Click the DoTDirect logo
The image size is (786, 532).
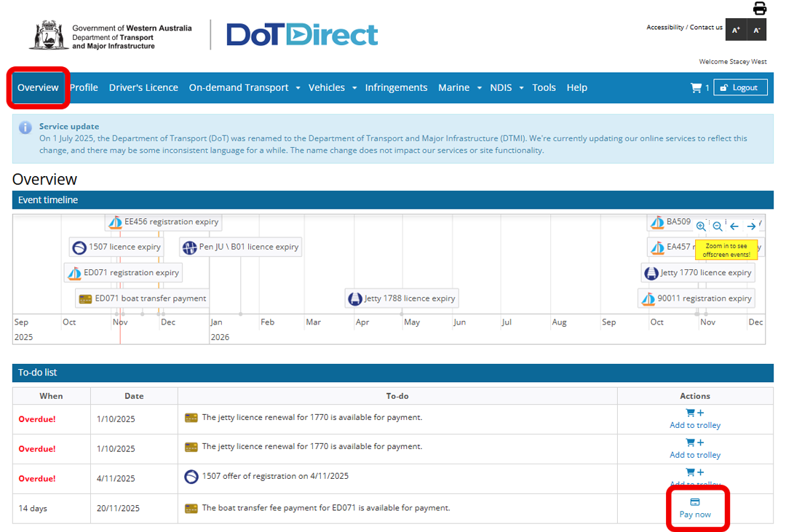point(302,35)
